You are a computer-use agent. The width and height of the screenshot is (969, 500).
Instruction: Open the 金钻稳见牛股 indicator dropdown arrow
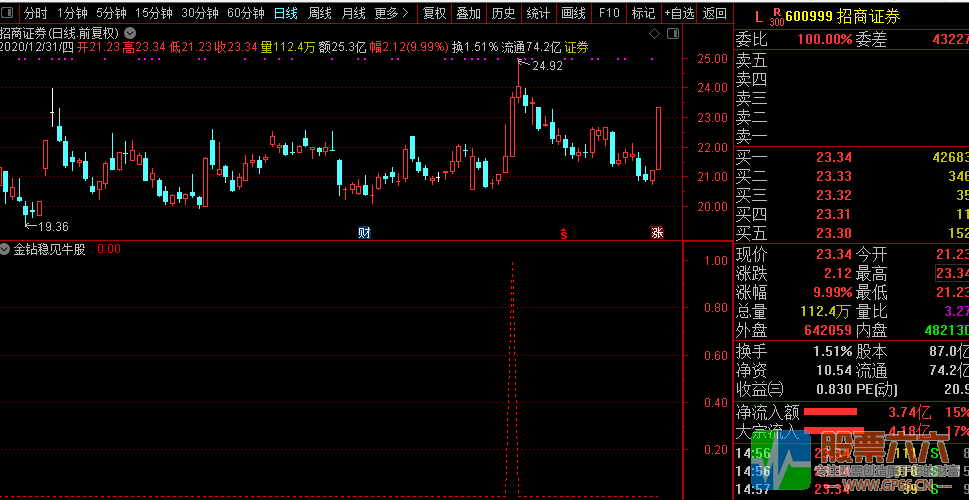click(x=6, y=249)
